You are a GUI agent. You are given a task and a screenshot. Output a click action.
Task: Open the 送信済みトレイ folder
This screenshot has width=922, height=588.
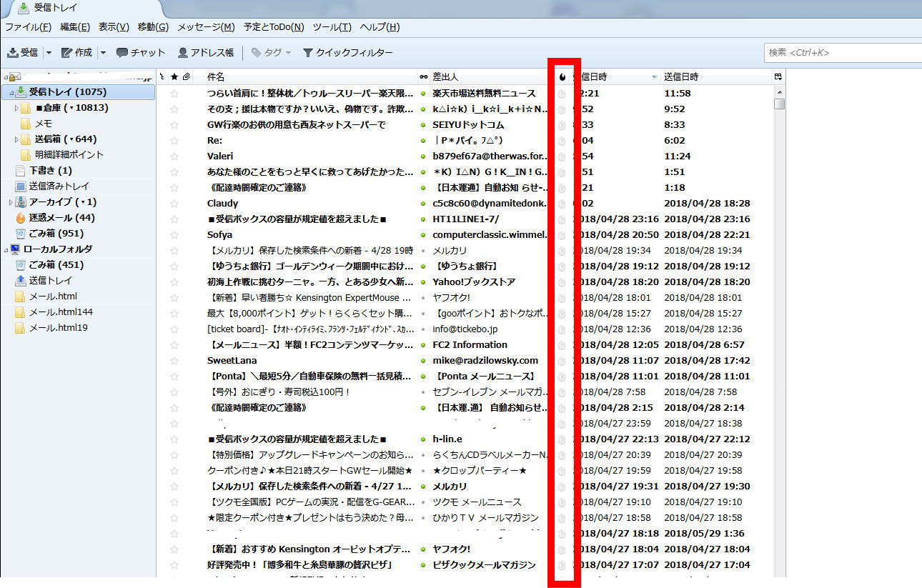coord(59,186)
